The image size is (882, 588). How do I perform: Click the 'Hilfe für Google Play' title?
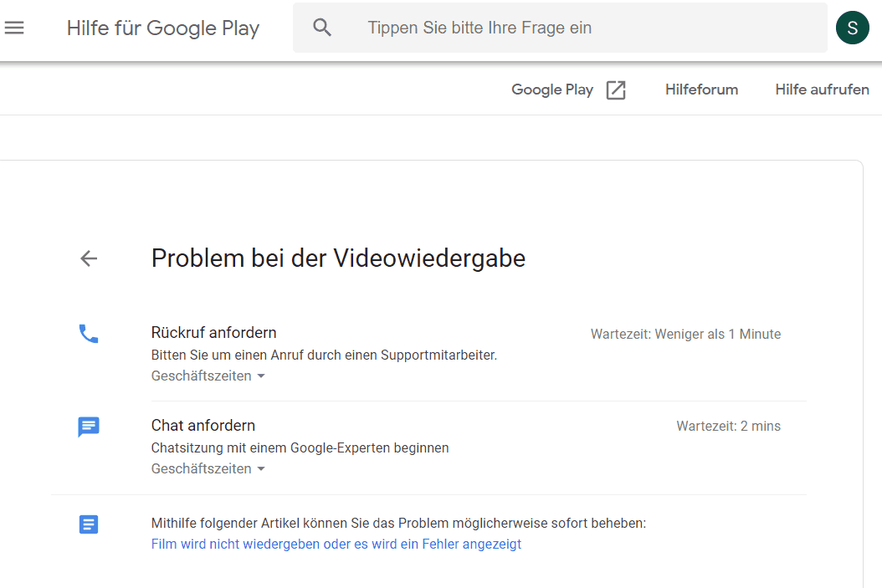tap(163, 28)
